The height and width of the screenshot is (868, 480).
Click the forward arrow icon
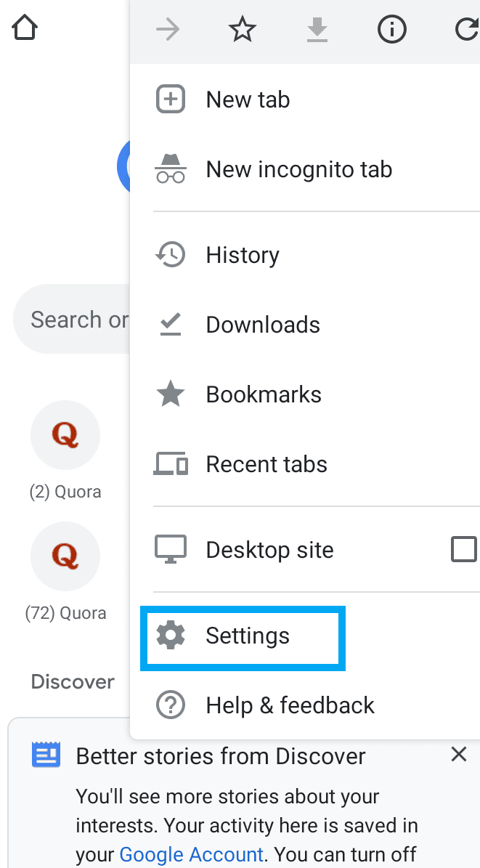point(168,30)
